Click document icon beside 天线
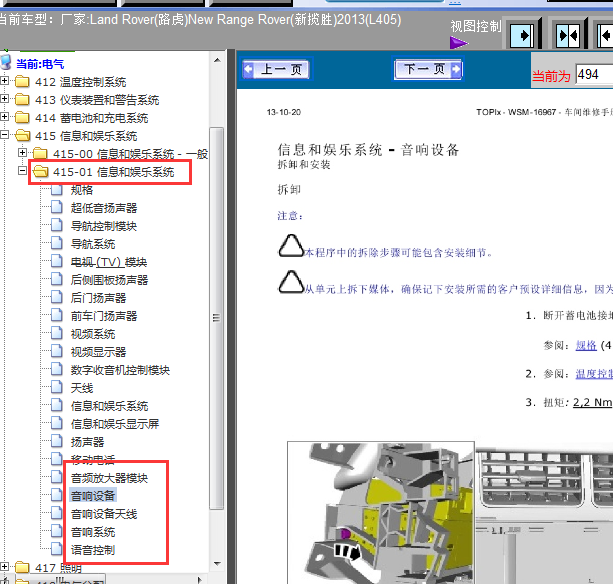613x584 pixels. coord(57,386)
